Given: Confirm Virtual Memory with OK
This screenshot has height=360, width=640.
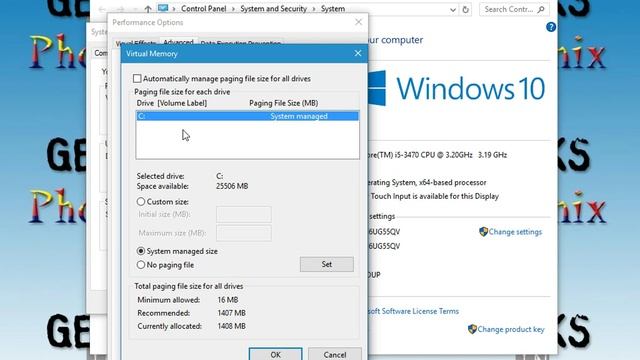Looking at the screenshot, I should click(276, 354).
